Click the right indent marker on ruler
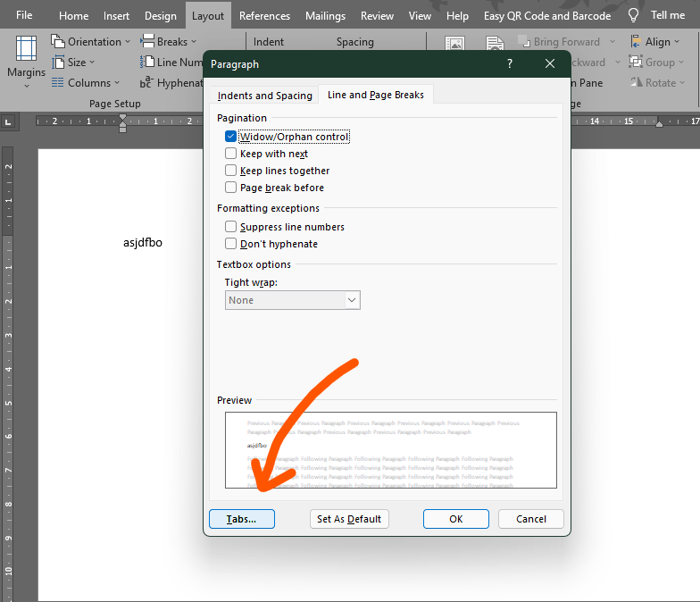Image resolution: width=700 pixels, height=602 pixels. (659, 123)
